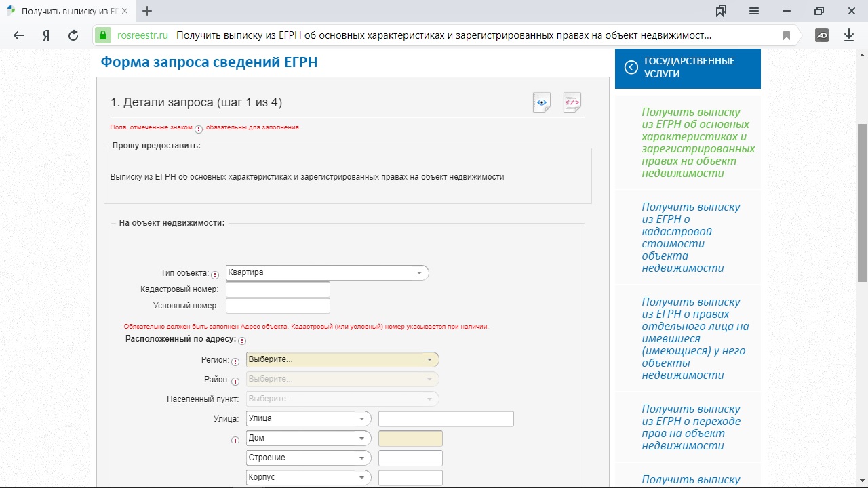Open link выписку о переходе прав
Viewport: 868px width, 488px height.
(x=691, y=427)
